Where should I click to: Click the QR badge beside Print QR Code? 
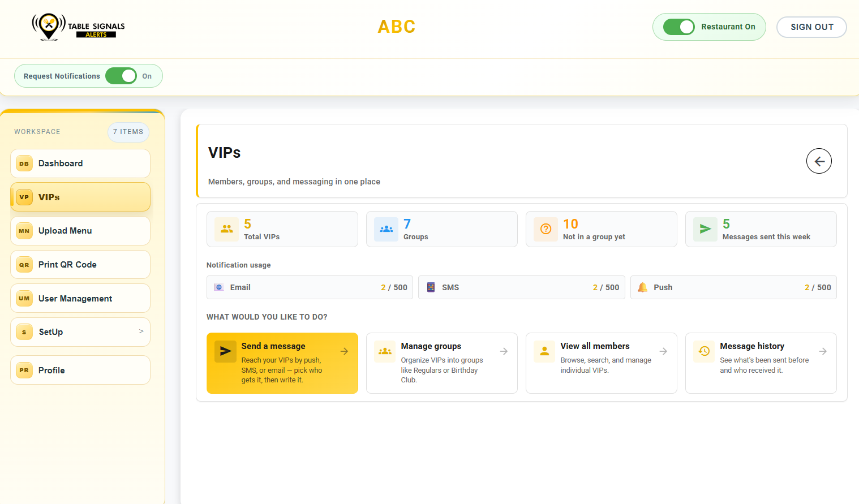point(24,265)
